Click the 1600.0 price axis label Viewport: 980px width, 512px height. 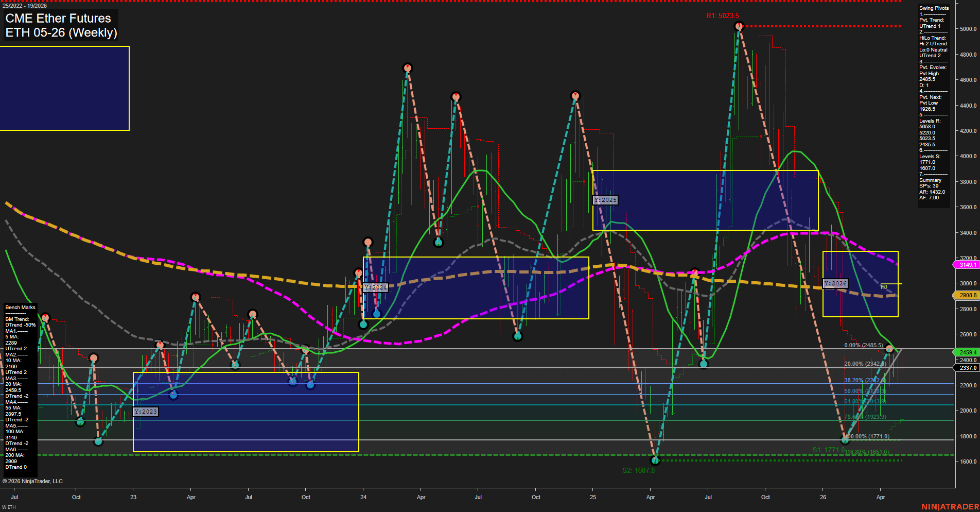coord(968,462)
